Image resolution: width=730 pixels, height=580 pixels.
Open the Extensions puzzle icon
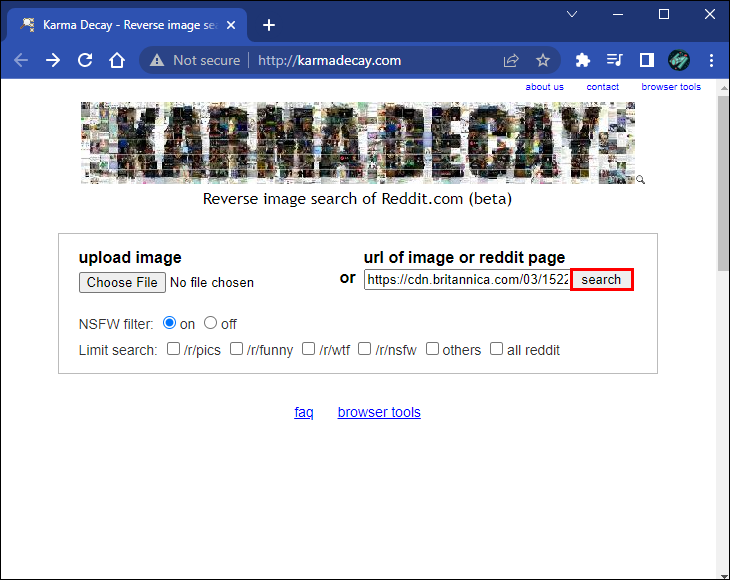point(582,60)
